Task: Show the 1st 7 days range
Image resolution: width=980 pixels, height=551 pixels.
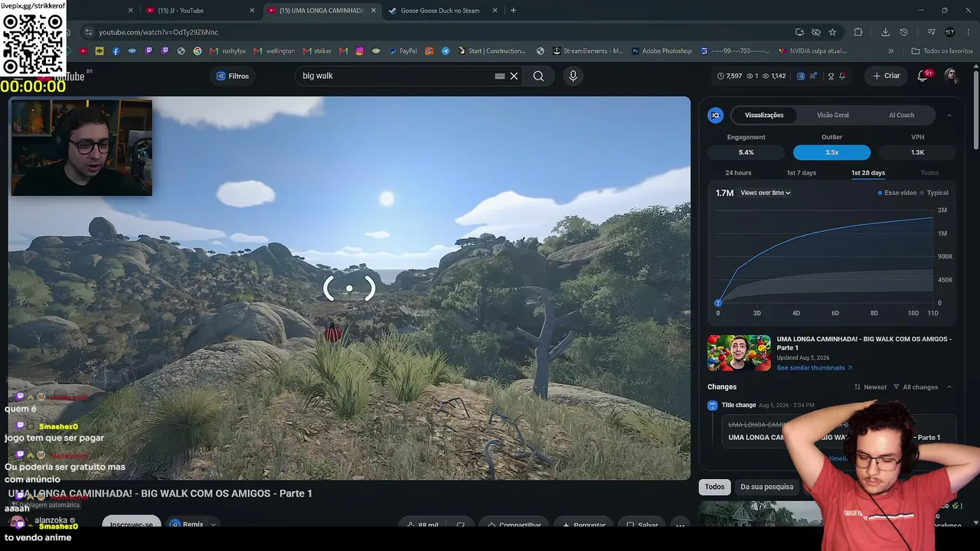Action: point(802,173)
